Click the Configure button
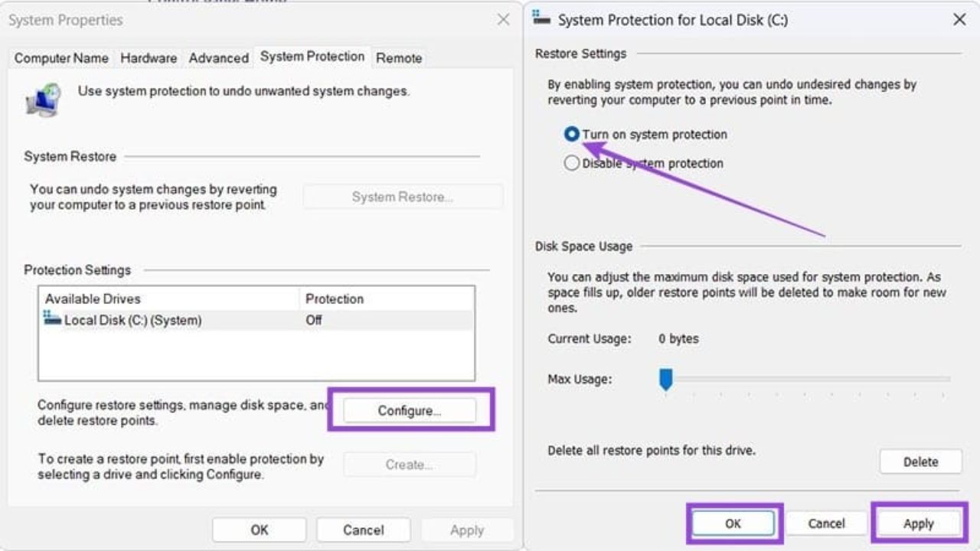This screenshot has width=980, height=551. [410, 411]
